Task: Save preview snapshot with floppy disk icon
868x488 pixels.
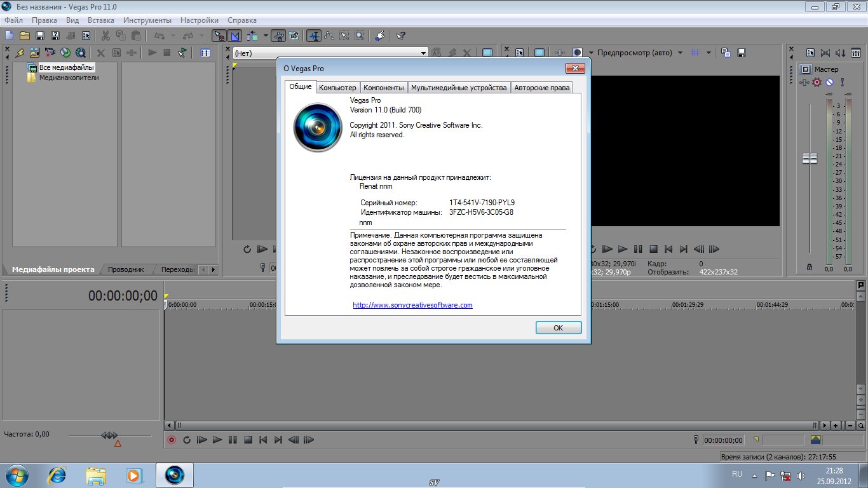Action: [x=741, y=53]
